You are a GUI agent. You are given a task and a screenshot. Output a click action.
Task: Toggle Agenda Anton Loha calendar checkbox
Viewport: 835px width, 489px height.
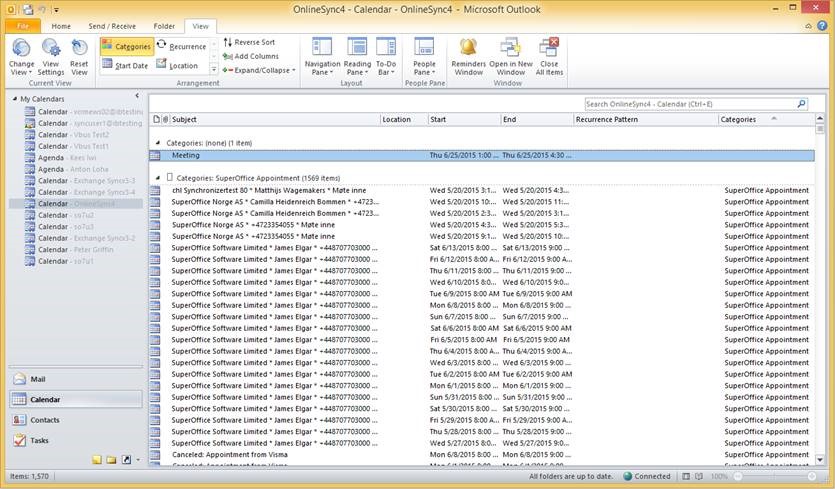tap(30, 169)
